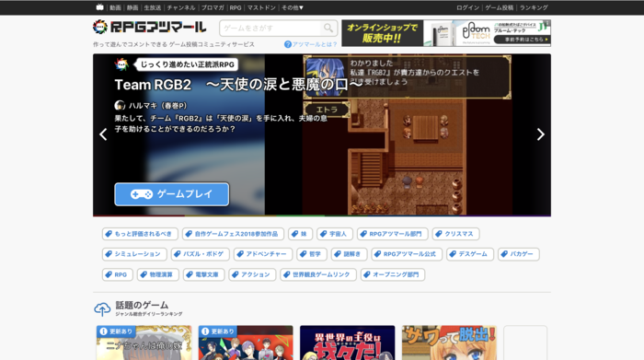644x360 pixels.
Task: Select the オープニング部門 tag
Action: pos(393,274)
